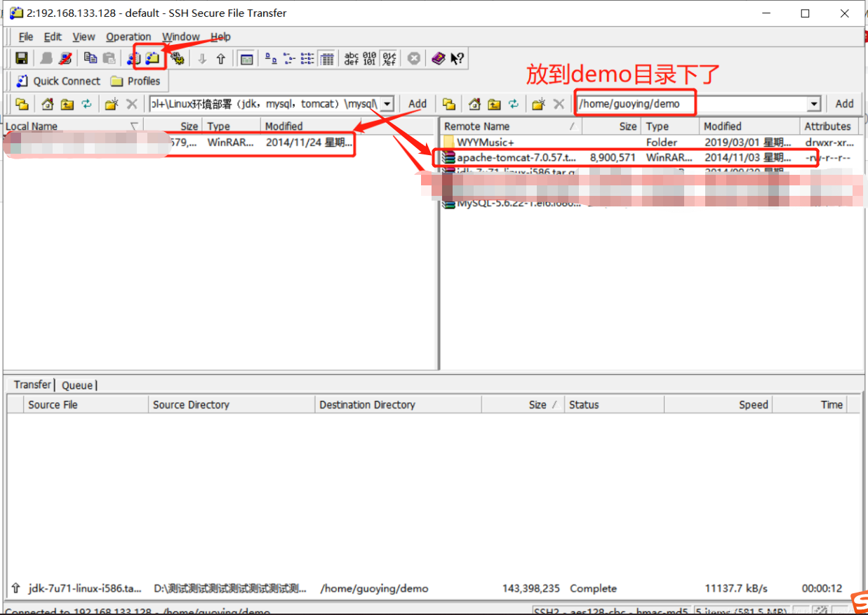Click the Paste icon in main toolbar
This screenshot has width=868, height=615.
coord(109,59)
